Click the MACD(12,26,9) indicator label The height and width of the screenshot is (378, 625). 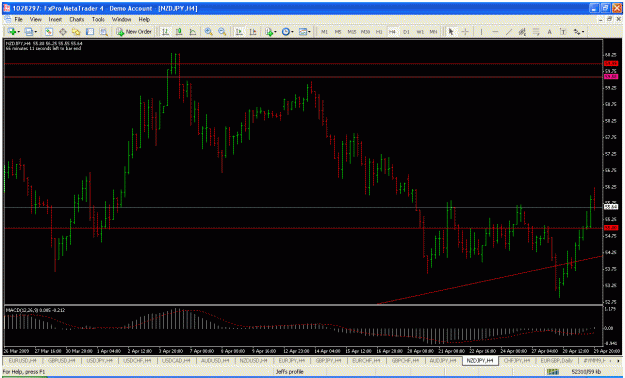coord(22,310)
